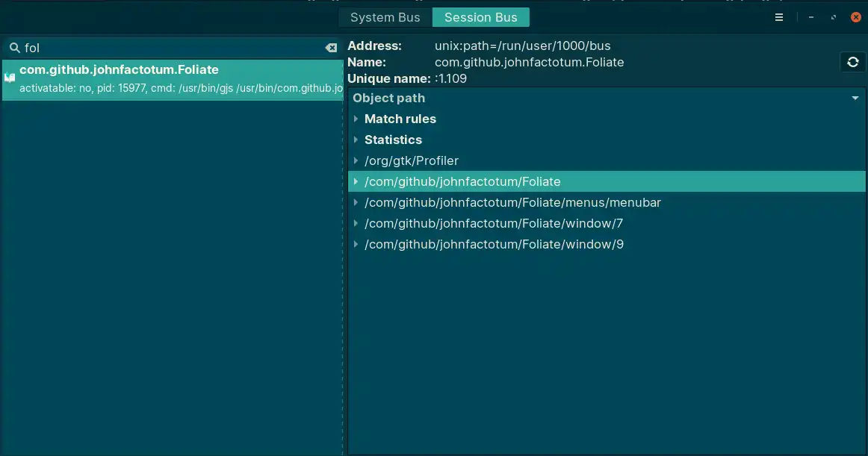Clear the bus name search text
This screenshot has height=456, width=868.
pos(331,48)
